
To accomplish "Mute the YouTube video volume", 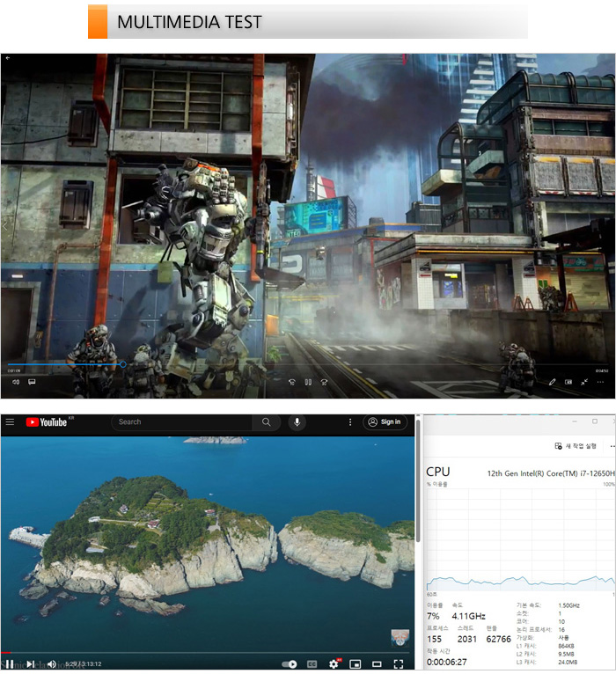I will 52,664.
